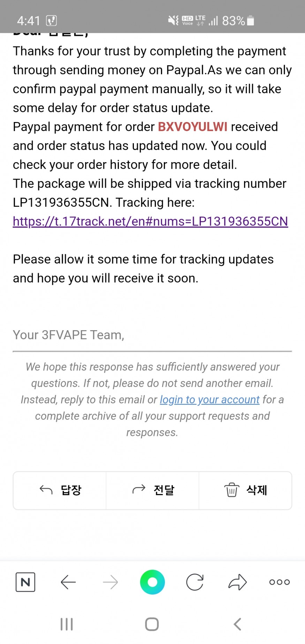Viewport: 305px width, 644px height.
Task: Tap the green circle search button
Action: (152, 582)
